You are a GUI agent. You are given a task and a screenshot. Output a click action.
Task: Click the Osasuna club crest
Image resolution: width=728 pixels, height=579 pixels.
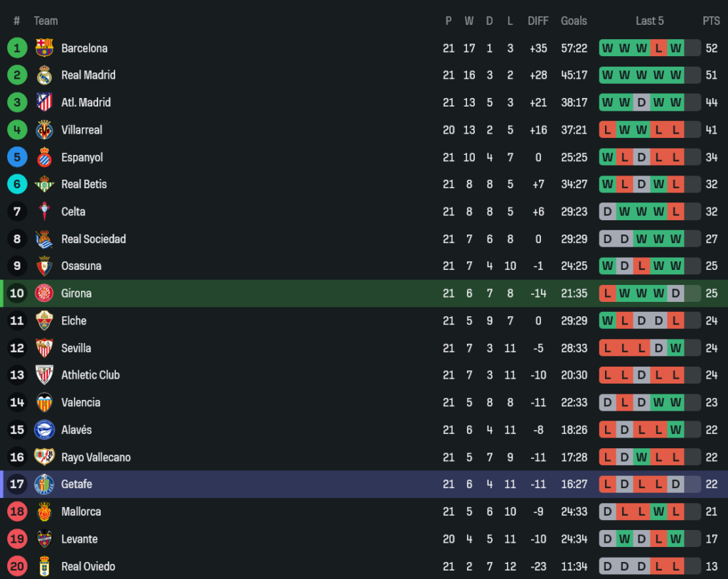click(x=44, y=266)
